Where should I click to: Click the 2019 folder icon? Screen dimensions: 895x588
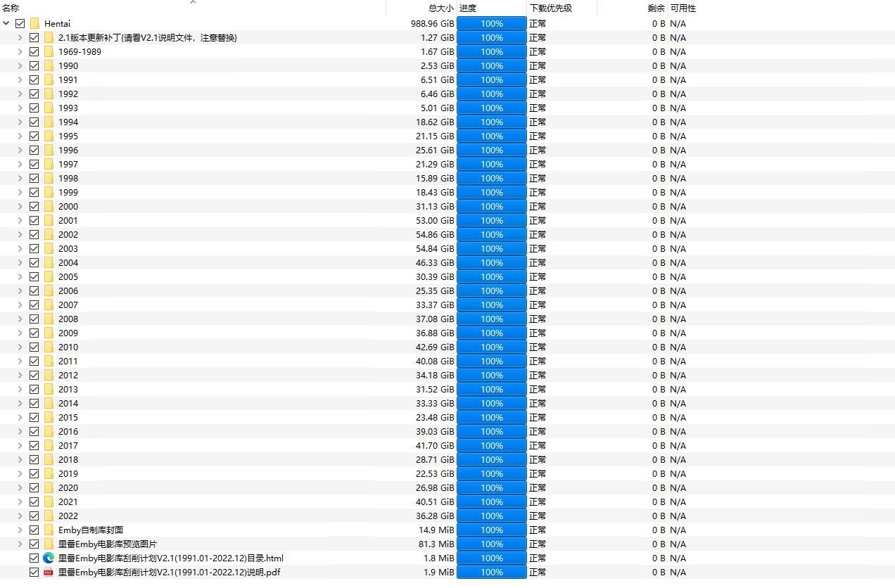(49, 473)
